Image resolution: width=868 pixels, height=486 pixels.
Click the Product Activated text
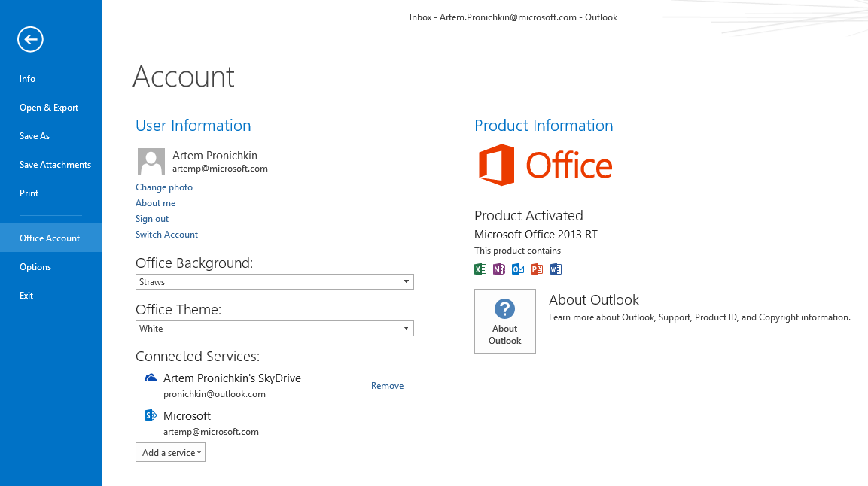(528, 216)
